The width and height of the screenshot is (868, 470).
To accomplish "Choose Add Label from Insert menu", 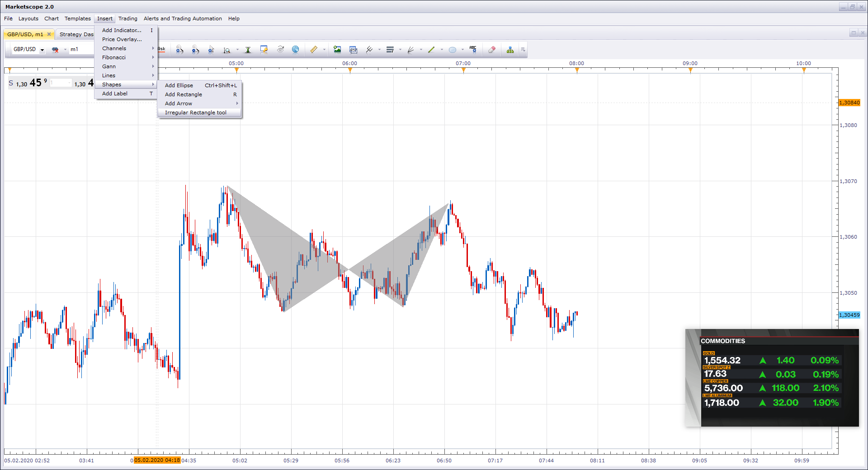I will coord(126,94).
